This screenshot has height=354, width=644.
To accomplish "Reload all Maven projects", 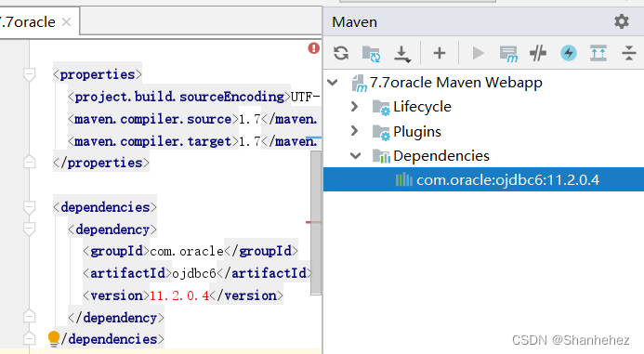I will click(x=341, y=53).
